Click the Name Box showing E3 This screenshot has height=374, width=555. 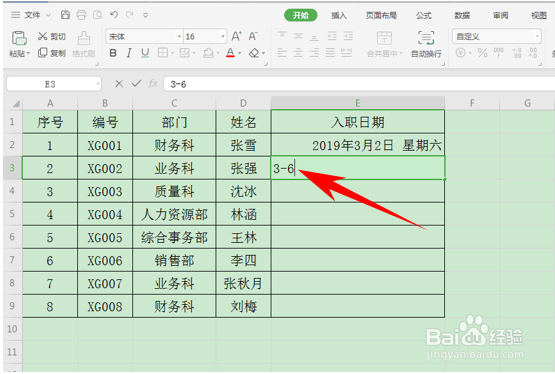(x=50, y=84)
